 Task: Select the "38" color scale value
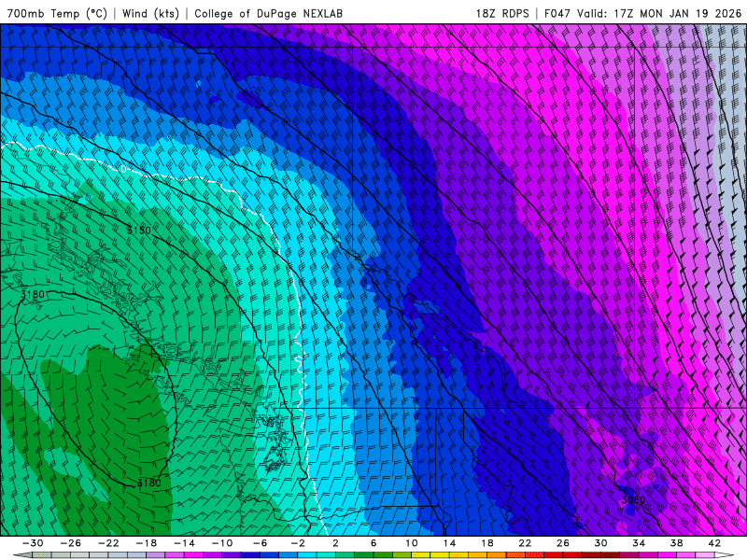676,543
